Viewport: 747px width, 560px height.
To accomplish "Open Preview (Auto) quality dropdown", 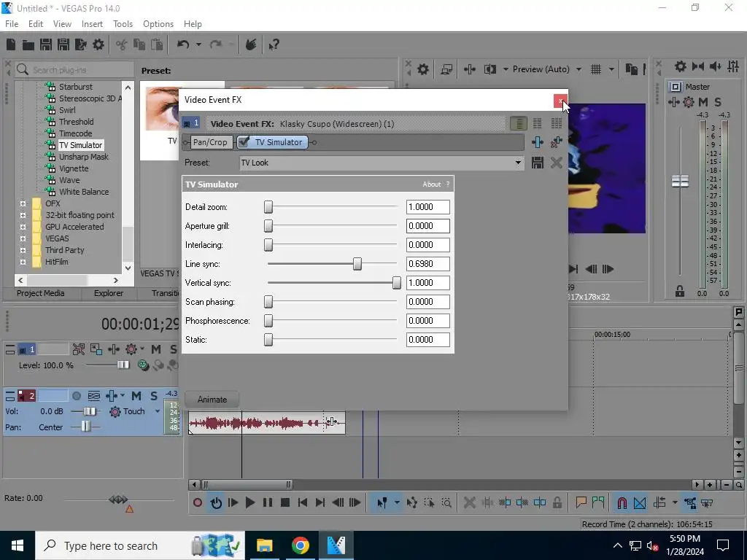I will click(x=578, y=69).
